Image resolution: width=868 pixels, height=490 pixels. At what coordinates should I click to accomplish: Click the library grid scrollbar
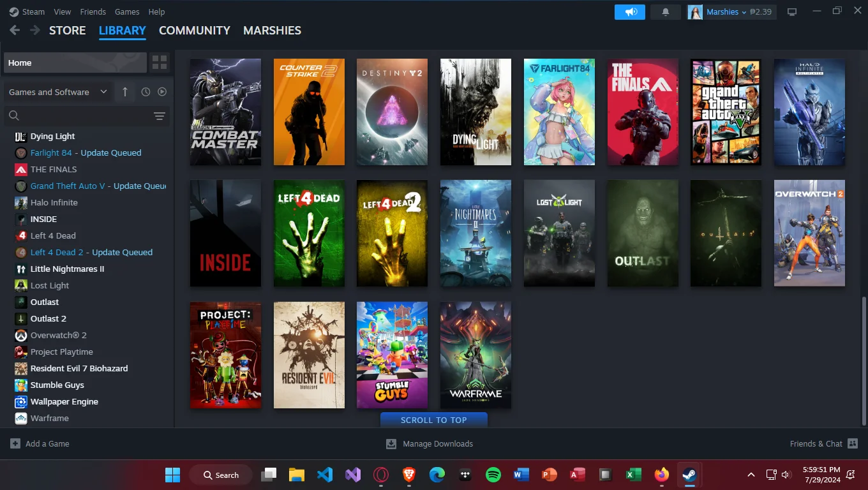pos(864,360)
